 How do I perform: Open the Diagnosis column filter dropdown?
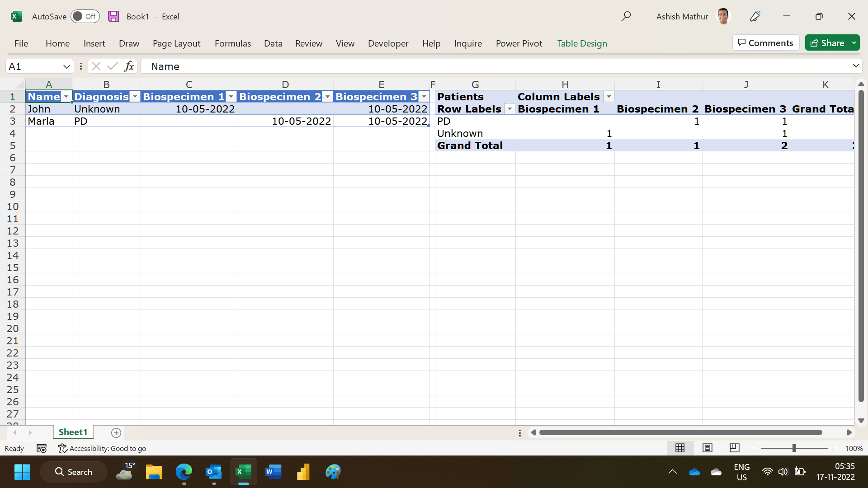pos(135,97)
